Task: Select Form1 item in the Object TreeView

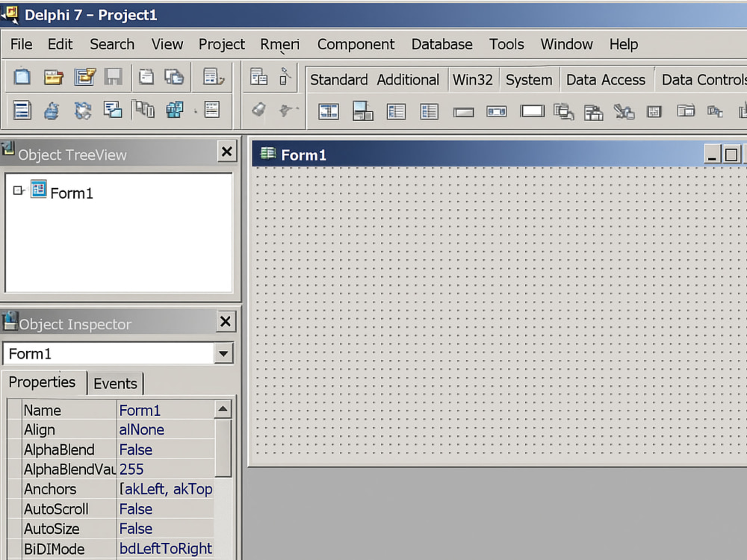Action: click(x=72, y=193)
